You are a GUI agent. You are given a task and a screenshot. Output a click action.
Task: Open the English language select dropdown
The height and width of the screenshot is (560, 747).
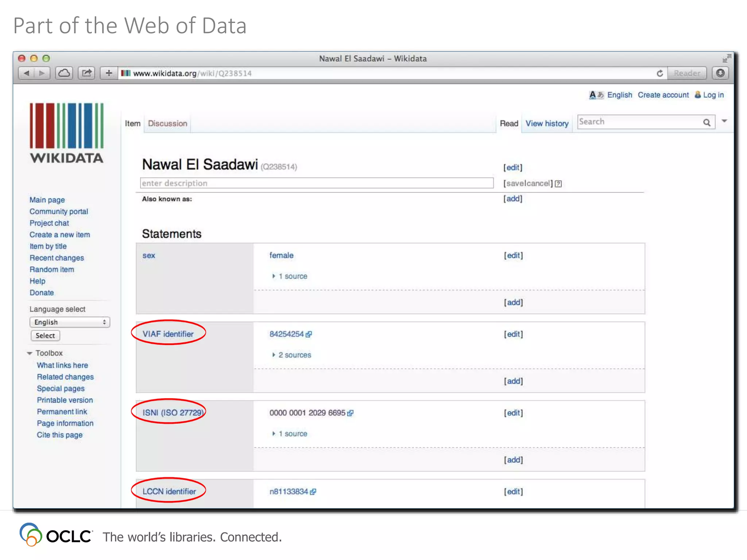(70, 322)
